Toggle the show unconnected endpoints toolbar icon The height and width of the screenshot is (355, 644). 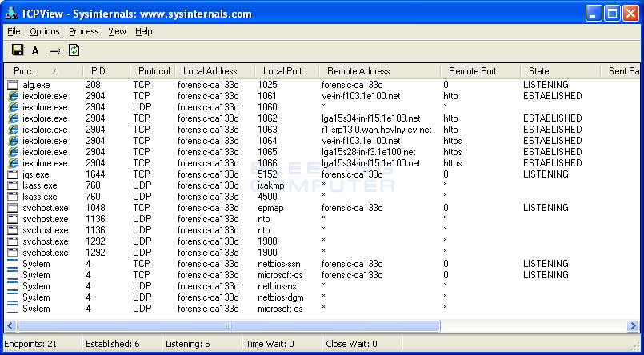[x=54, y=51]
